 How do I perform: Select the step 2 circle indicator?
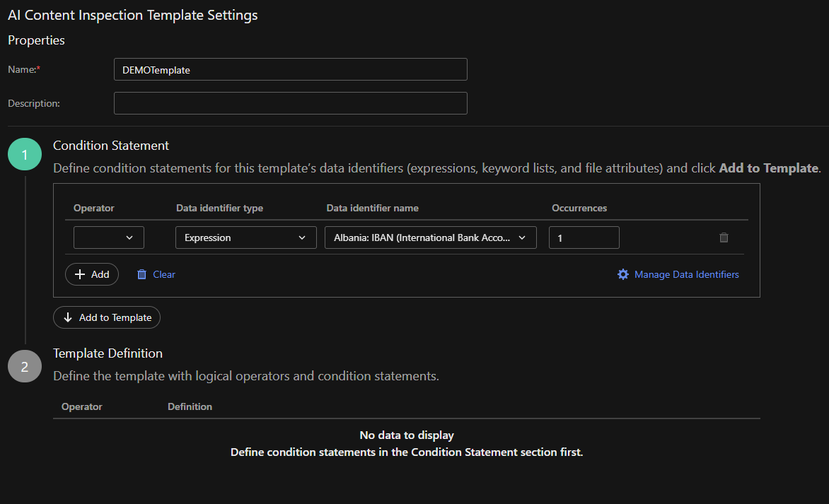tap(25, 366)
